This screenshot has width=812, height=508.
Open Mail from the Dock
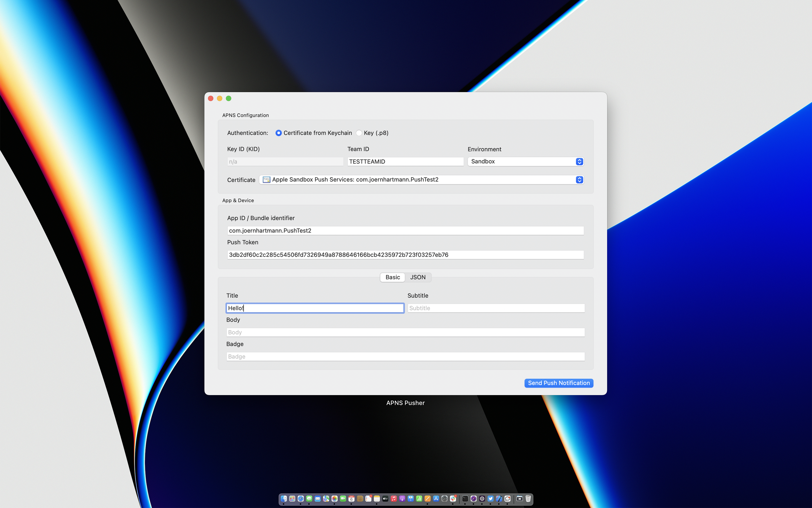point(318,499)
